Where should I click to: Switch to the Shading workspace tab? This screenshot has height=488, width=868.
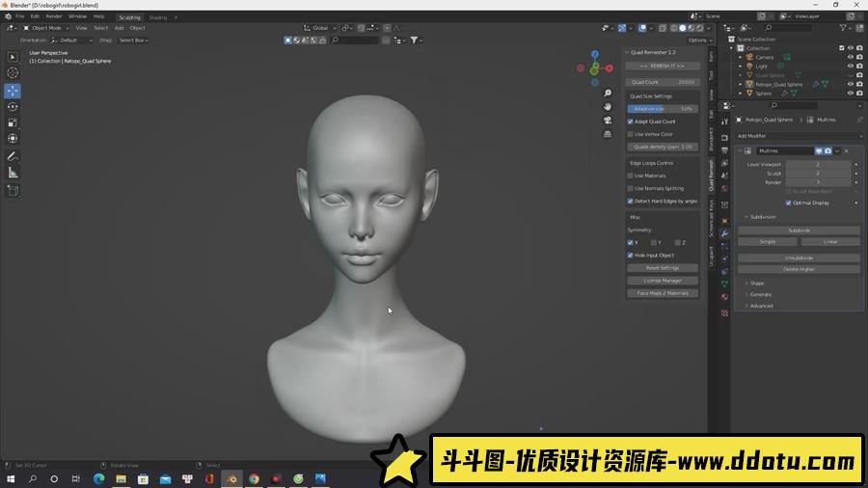pyautogui.click(x=158, y=17)
